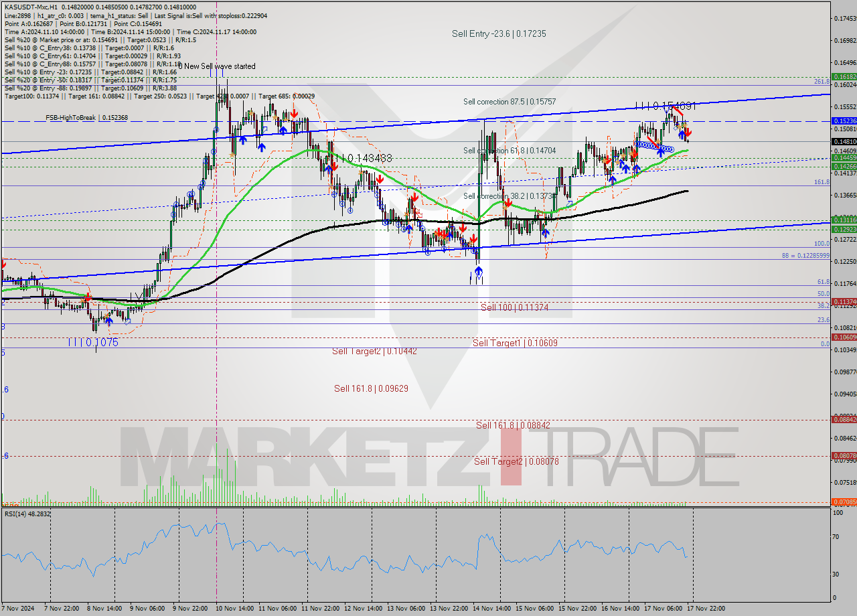This screenshot has width=857, height=616.
Task: Click the '14 Nov 14:00' time axis label
Action: coord(493,608)
